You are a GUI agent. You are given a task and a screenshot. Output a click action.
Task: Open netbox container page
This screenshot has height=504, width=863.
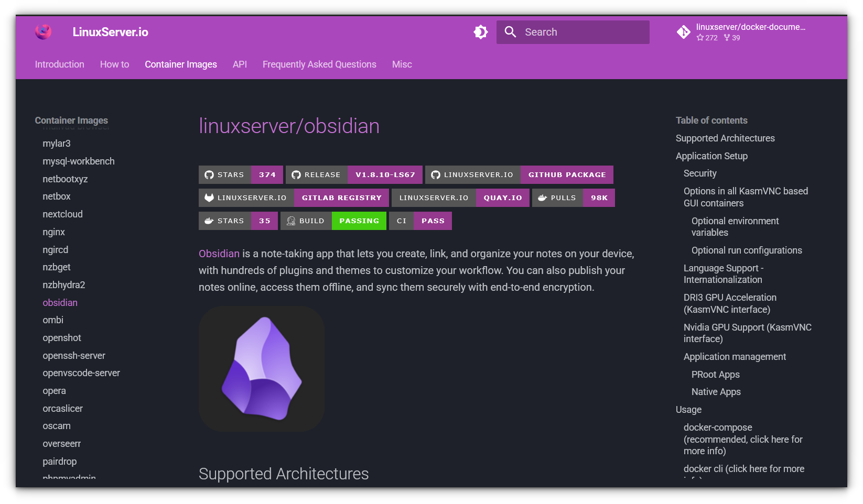click(57, 196)
